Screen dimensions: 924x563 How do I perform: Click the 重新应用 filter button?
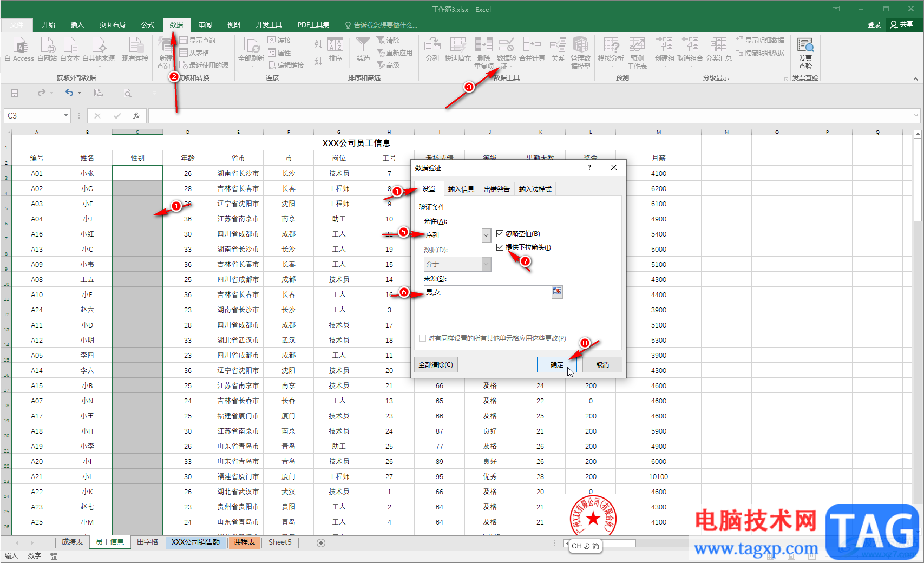(x=395, y=53)
